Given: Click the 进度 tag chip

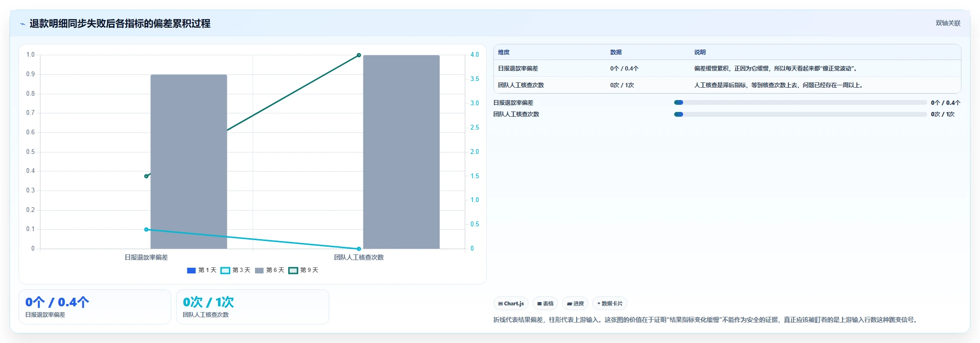Looking at the screenshot, I should point(575,303).
